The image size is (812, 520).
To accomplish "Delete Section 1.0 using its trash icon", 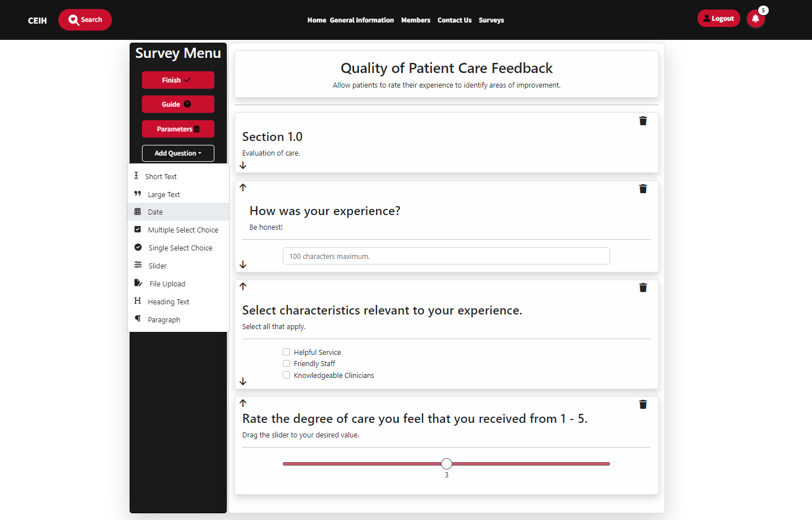I will point(643,121).
